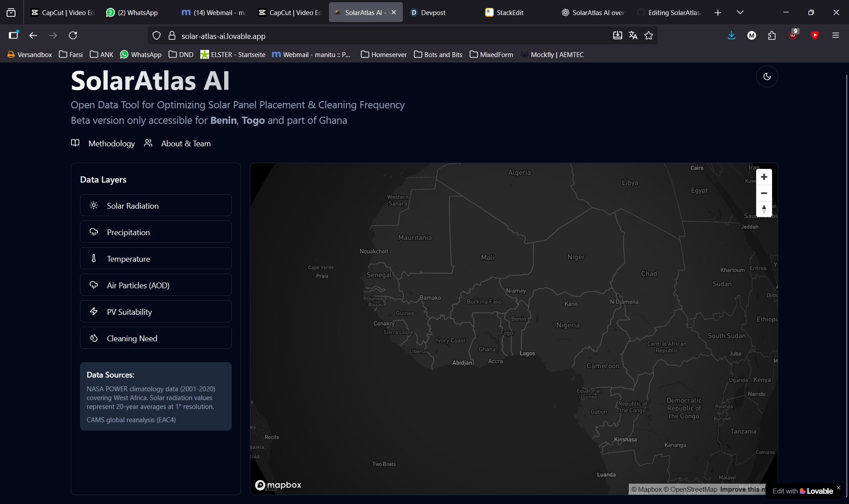Image resolution: width=849 pixels, height=504 pixels.
Task: Open the Firefox hamburger application menu
Action: click(835, 35)
